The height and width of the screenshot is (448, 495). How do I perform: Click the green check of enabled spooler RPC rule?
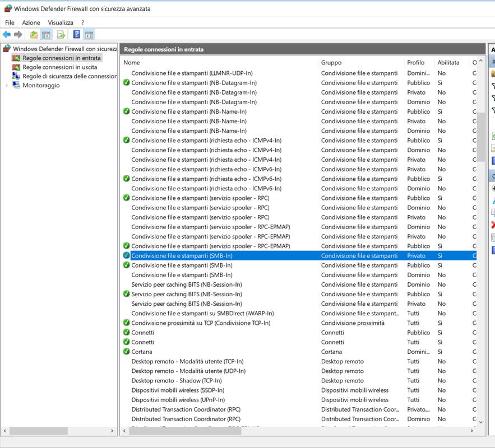coord(127,198)
